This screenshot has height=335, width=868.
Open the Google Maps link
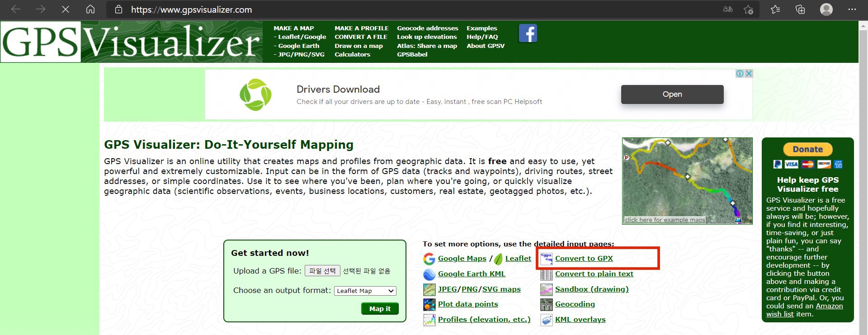coord(462,259)
